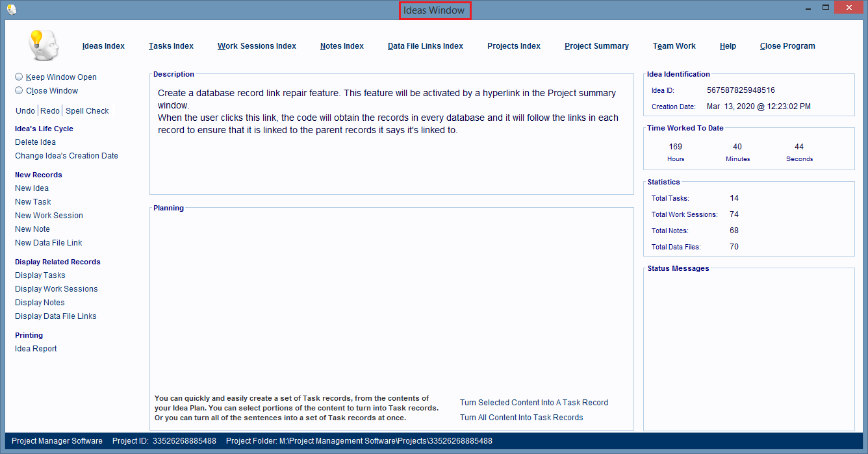This screenshot has width=868, height=454.
Task: Select the Close Window radio button
Action: (19, 91)
